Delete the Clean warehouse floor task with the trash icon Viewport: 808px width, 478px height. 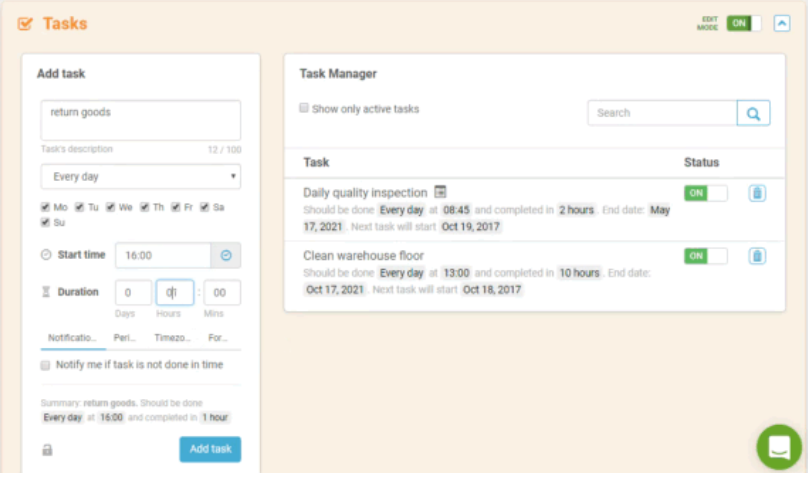coord(757,256)
